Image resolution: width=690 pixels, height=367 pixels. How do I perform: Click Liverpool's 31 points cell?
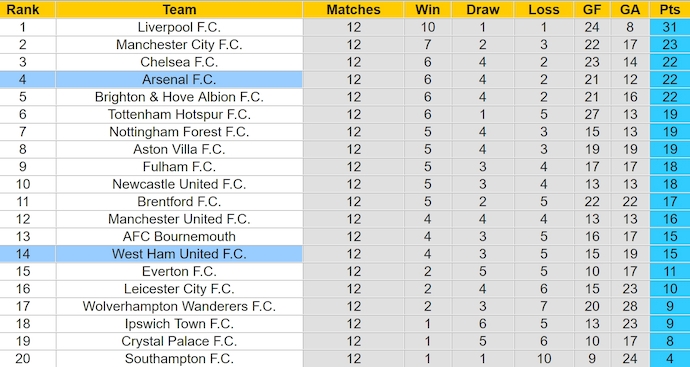click(670, 27)
